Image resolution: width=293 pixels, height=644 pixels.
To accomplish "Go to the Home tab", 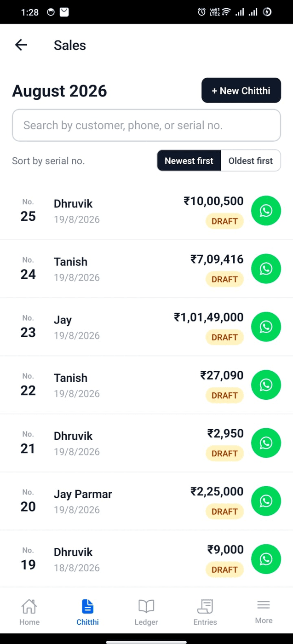I will [29, 612].
